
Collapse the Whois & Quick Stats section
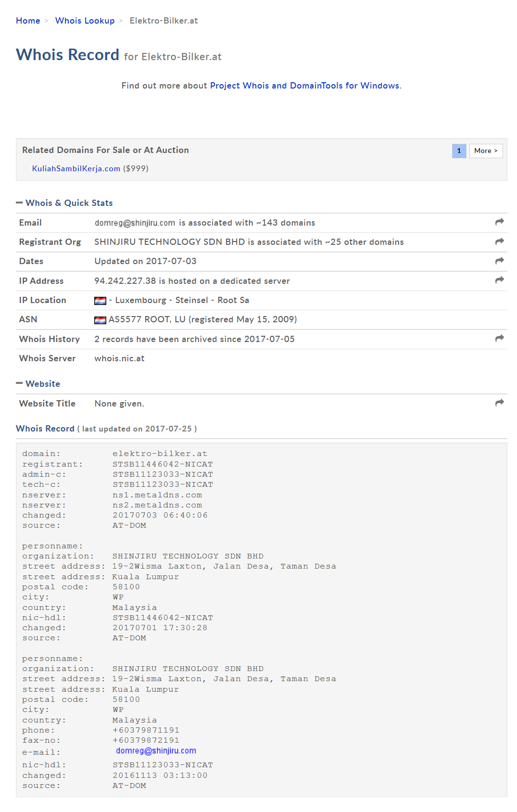(x=19, y=203)
